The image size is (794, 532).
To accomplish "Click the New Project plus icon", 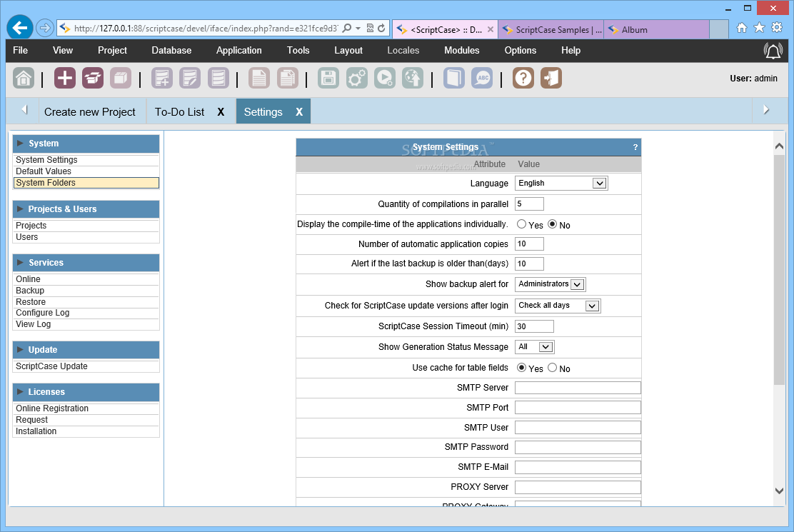I will point(65,79).
